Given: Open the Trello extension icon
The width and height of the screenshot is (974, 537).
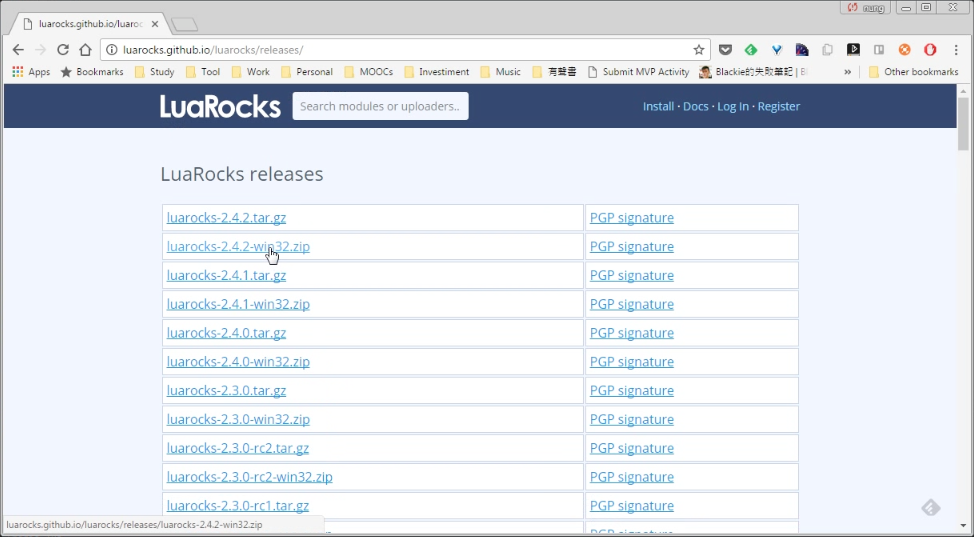Looking at the screenshot, I should (x=879, y=50).
